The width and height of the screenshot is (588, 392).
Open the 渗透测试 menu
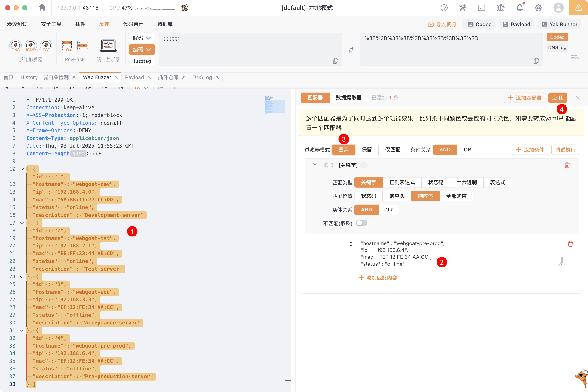pyautogui.click(x=17, y=24)
